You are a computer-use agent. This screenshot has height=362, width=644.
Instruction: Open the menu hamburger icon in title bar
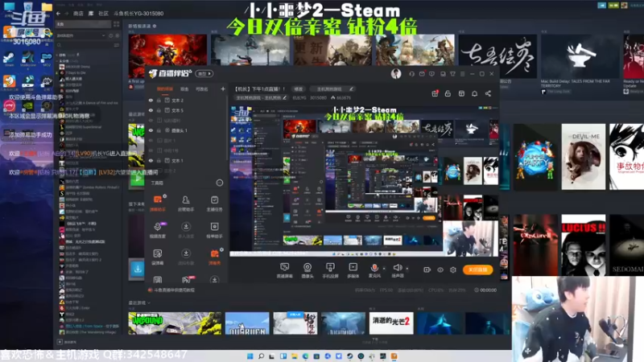pos(462,74)
